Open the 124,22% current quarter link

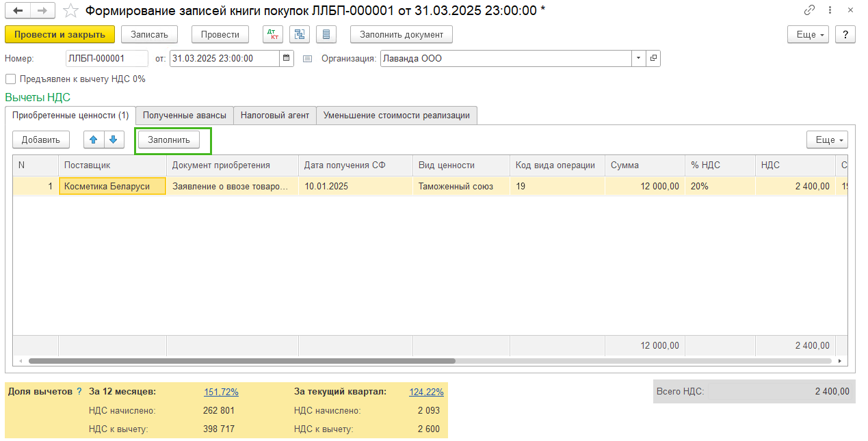[x=426, y=392]
